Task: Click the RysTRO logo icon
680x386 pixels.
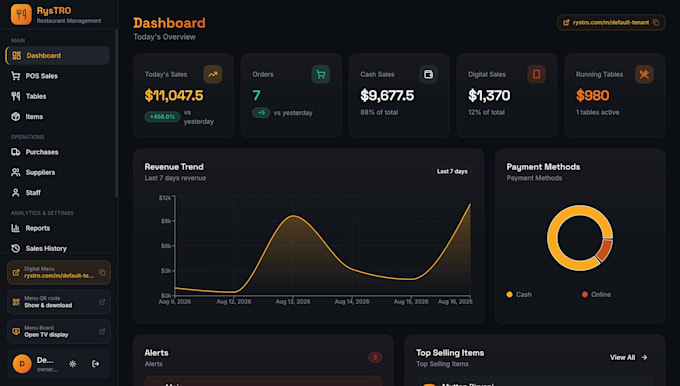Action: click(x=21, y=14)
